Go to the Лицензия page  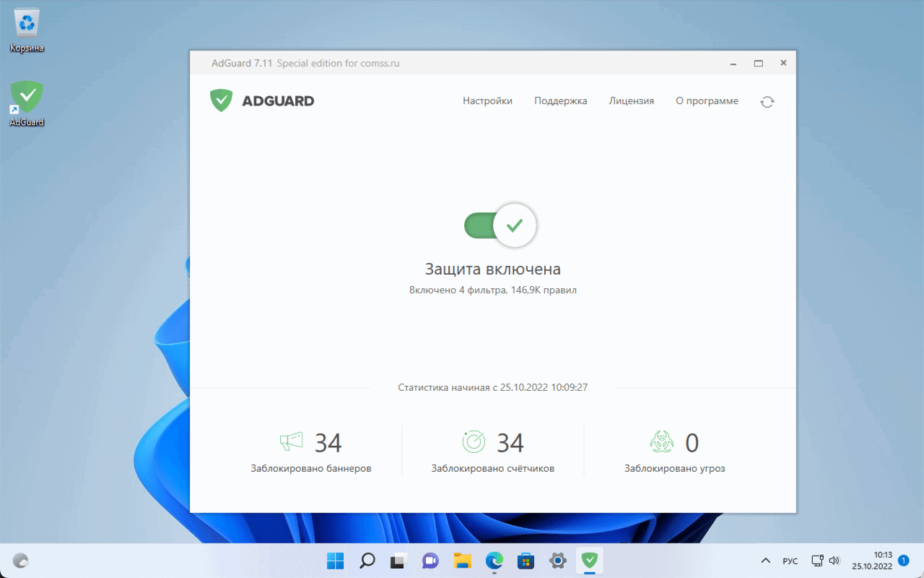coord(631,101)
